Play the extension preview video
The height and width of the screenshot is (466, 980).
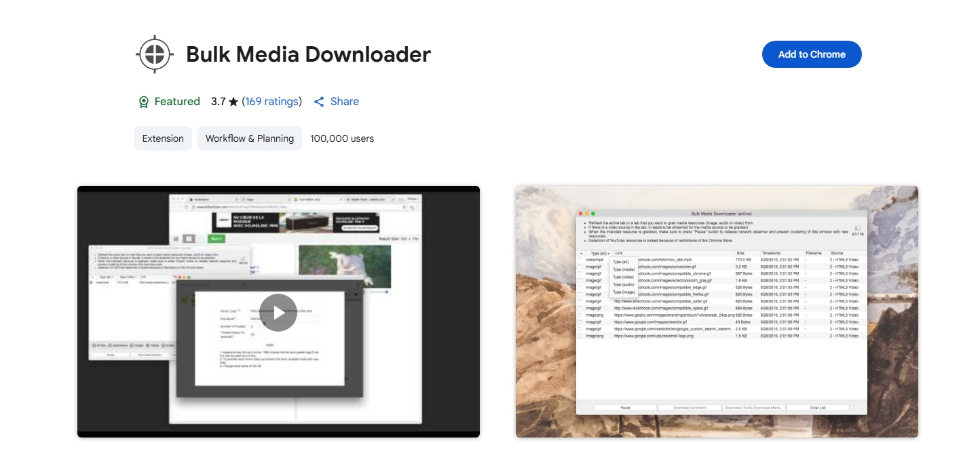point(278,312)
